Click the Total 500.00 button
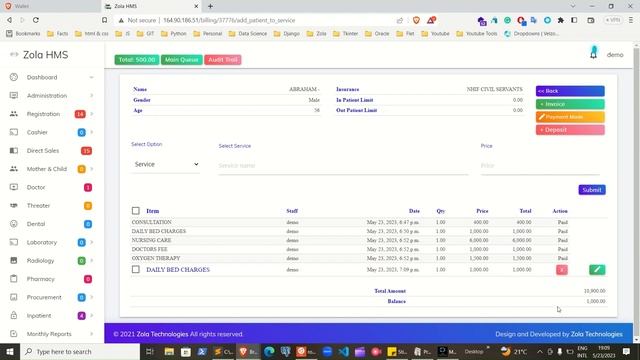The image size is (640, 360). coord(137,60)
